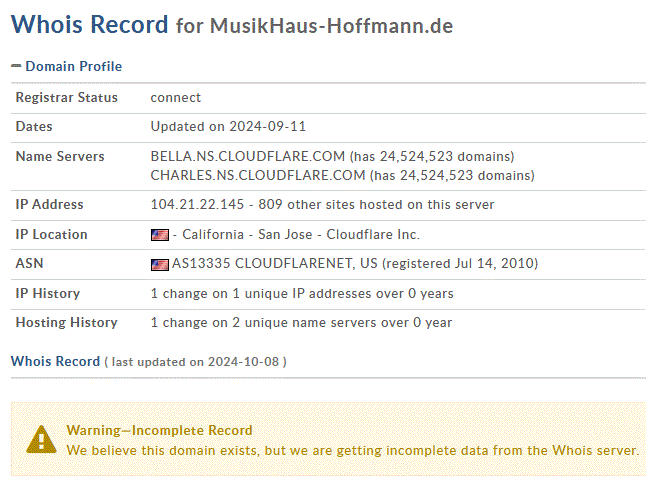Screen dimensions: 647x478
Task: Click the warning triangle icon
Action: (41, 440)
